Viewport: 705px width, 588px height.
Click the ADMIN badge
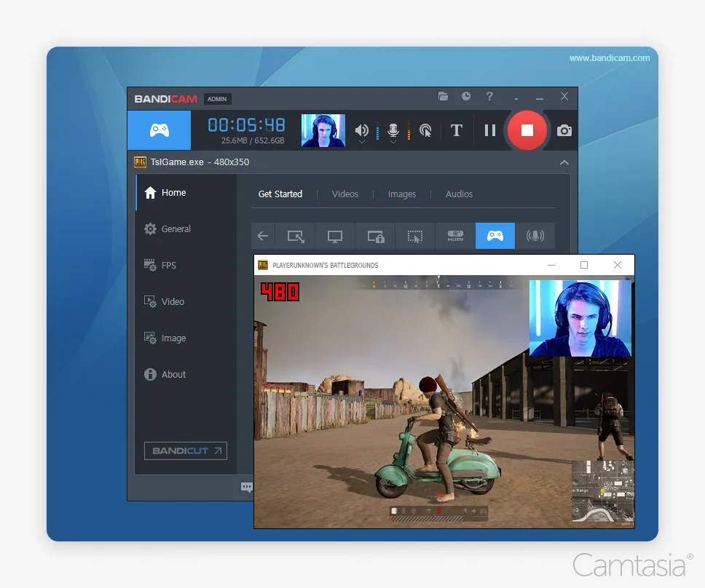click(x=217, y=99)
